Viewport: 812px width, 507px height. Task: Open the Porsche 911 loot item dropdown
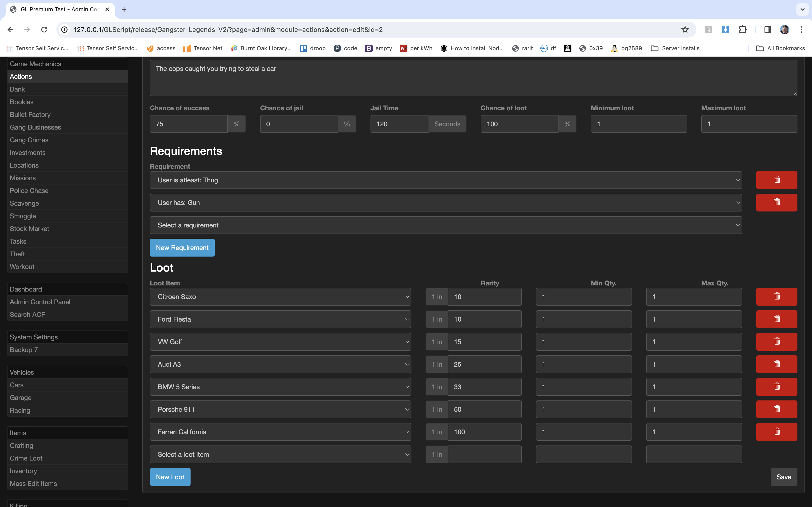click(280, 409)
